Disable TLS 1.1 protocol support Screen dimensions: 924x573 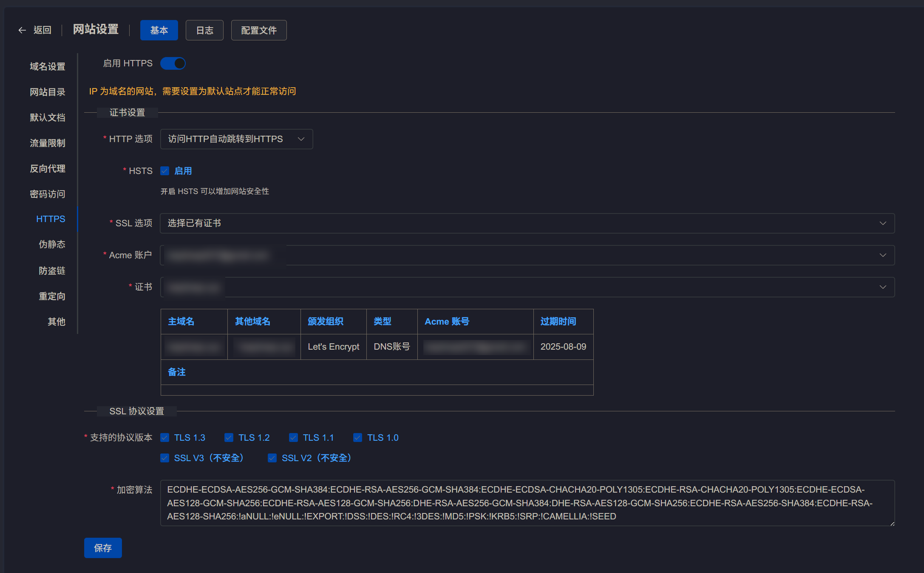[x=293, y=437]
